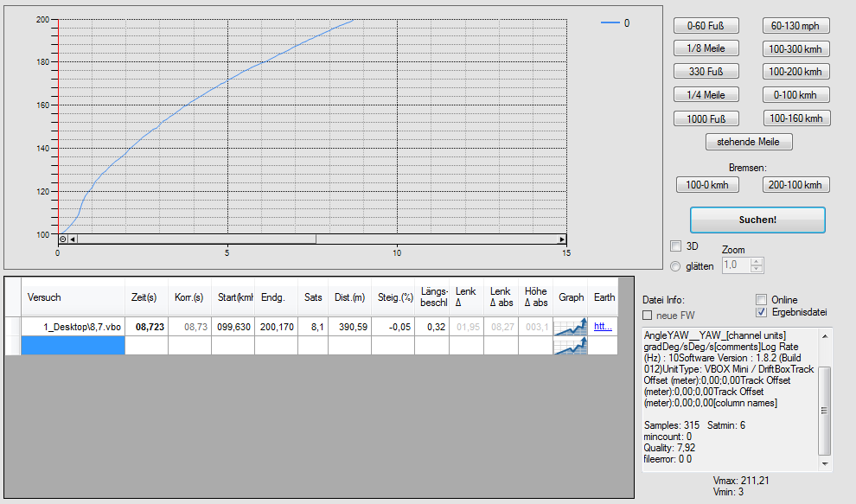Sort by the Zeit(s) column header

tap(146, 297)
